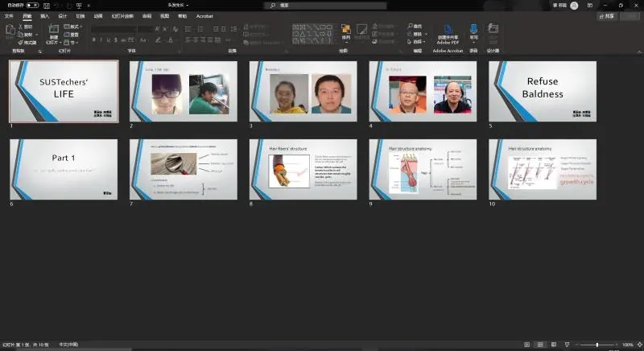Click Create and Share Adobe PDF
The image size is (644, 351).
click(448, 35)
